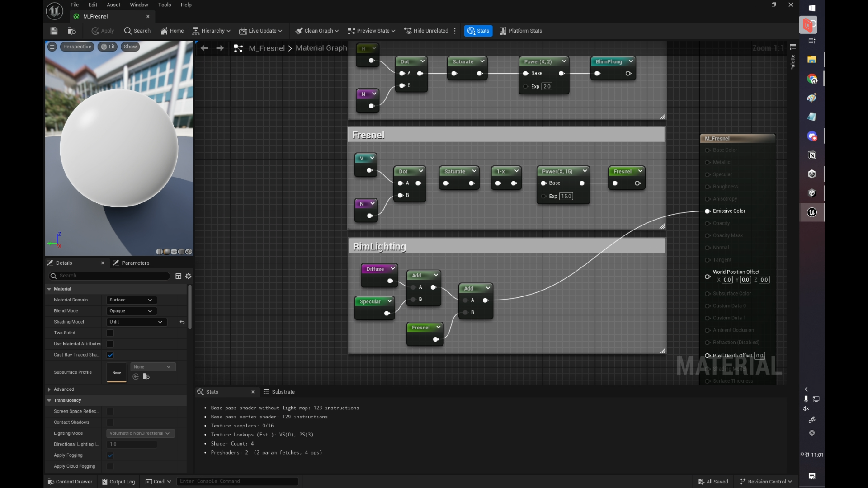Click the Subsurface Profile None swatch
Image resolution: width=868 pixels, height=488 pixels.
click(x=117, y=373)
